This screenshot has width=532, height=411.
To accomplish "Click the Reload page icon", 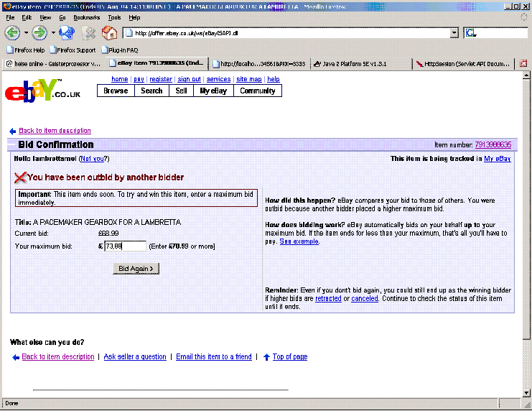I will (67, 33).
